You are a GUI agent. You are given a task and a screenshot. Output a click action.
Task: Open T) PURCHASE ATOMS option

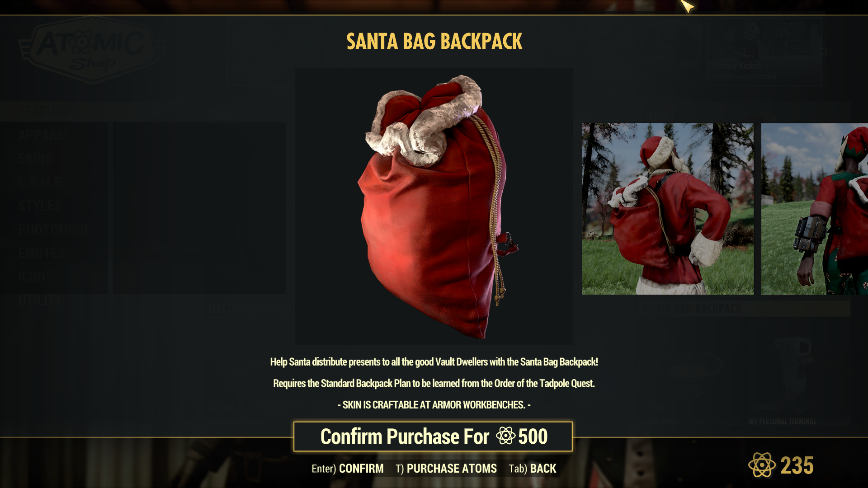446,469
